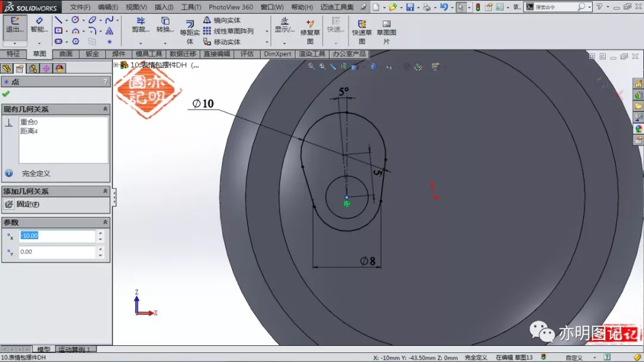Select the Straight Slot tool
This screenshot has width=644, height=362.
(58, 42)
